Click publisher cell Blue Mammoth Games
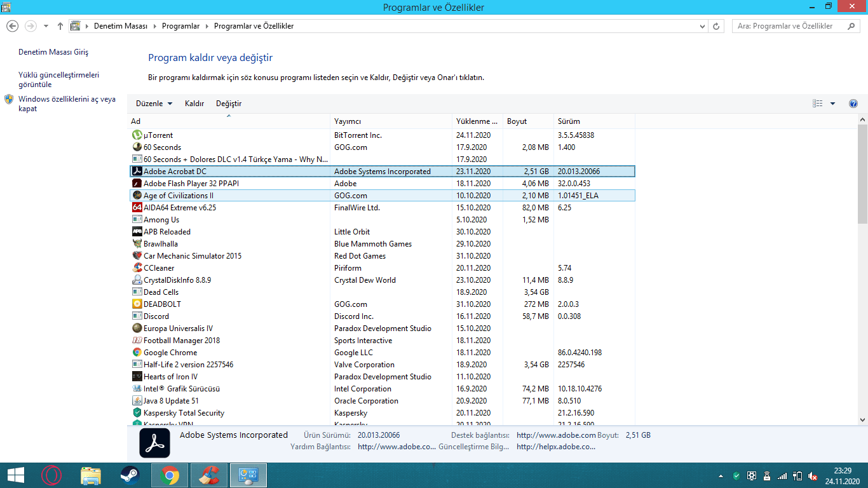Viewport: 868px width, 488px height. click(373, 243)
